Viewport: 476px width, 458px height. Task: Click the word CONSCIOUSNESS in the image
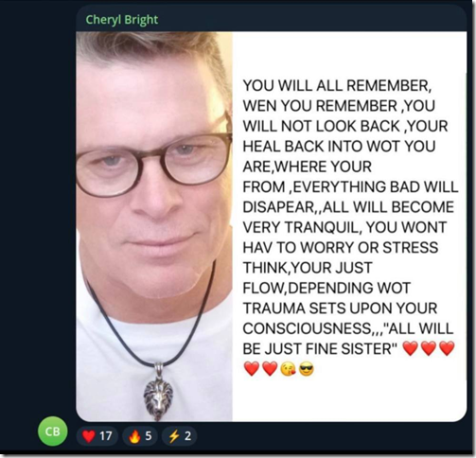pyautogui.click(x=307, y=328)
